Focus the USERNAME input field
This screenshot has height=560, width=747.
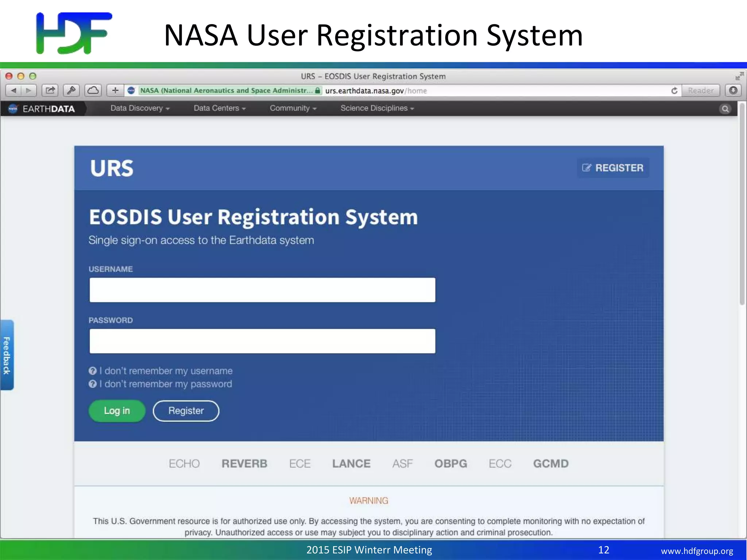click(262, 290)
